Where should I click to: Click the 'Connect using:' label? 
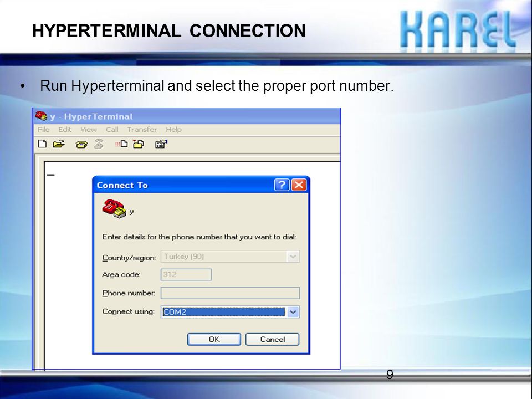point(128,311)
